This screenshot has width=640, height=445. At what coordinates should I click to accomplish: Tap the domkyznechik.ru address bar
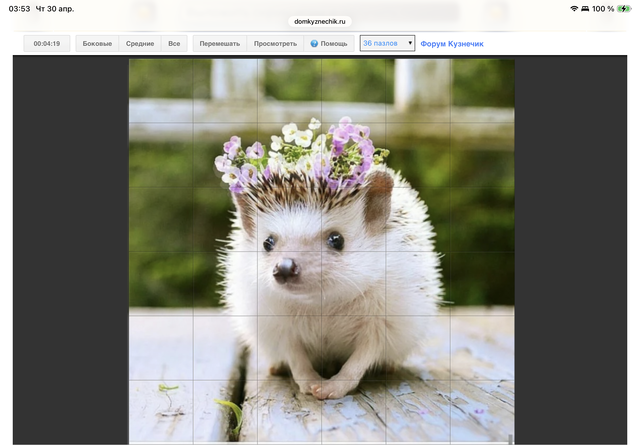click(x=320, y=20)
